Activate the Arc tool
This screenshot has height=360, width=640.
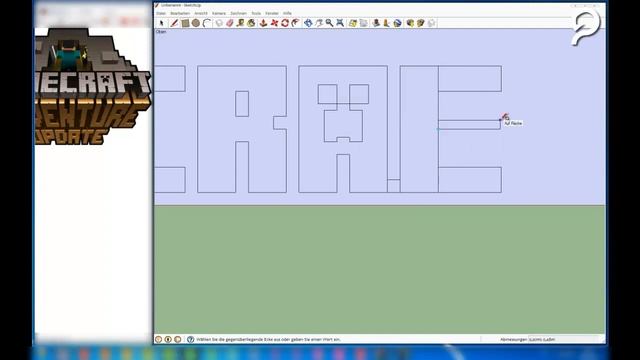coord(207,23)
